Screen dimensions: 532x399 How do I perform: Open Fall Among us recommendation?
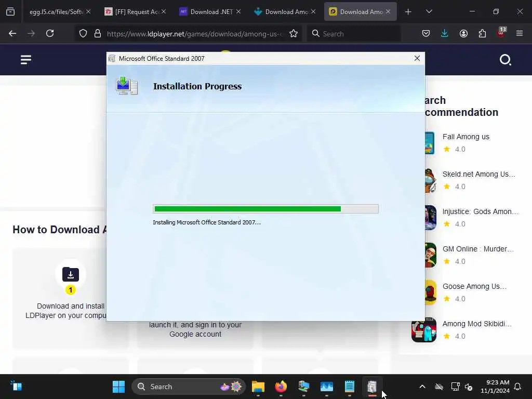pos(465,137)
